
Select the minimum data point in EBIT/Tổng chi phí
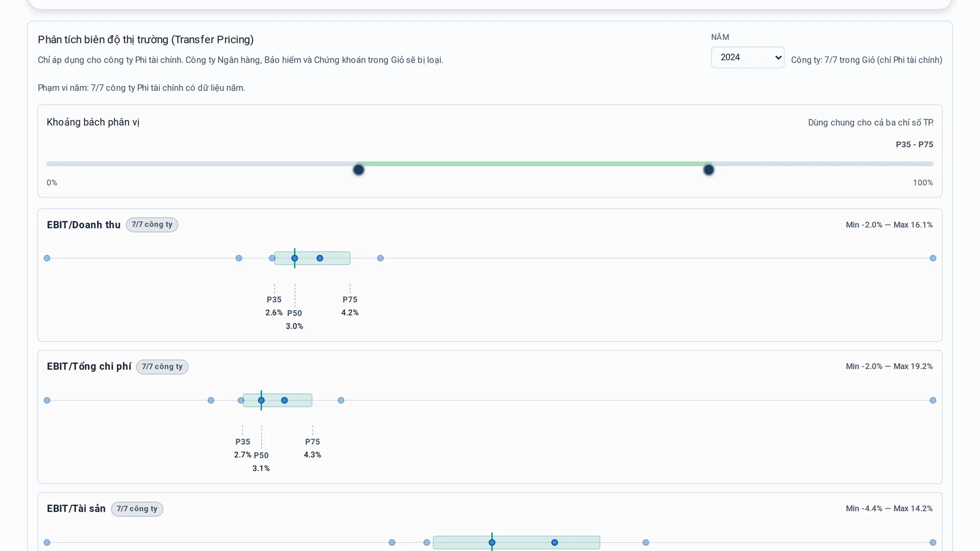tap(47, 400)
